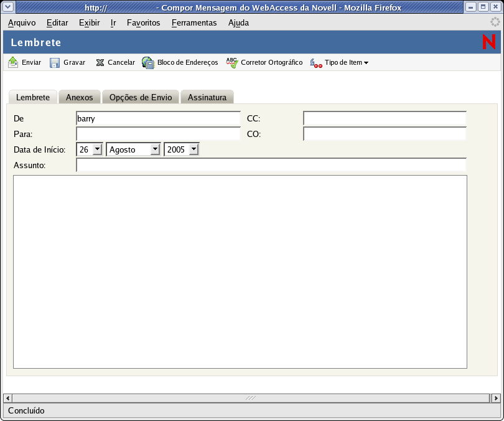Click the CC input field
504x421 pixels.
[385, 118]
